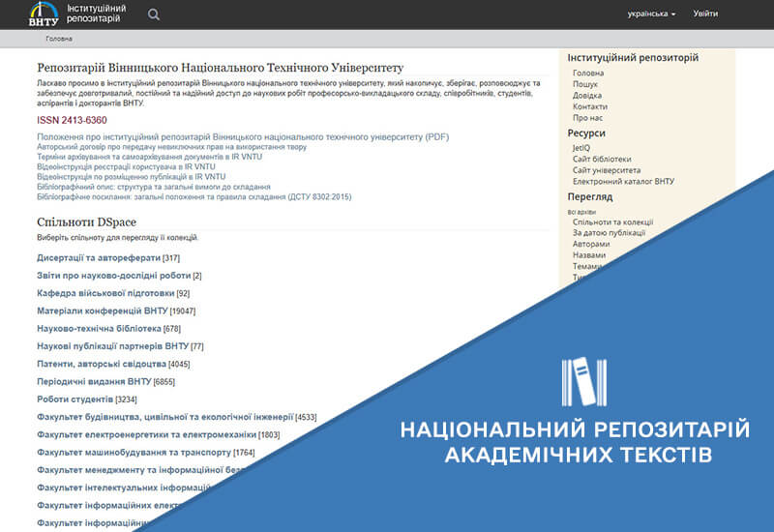Image resolution: width=774 pixels, height=532 pixels.
Task: Click the [19047] count next to Матеріали конференцій
Action: pyautogui.click(x=183, y=311)
